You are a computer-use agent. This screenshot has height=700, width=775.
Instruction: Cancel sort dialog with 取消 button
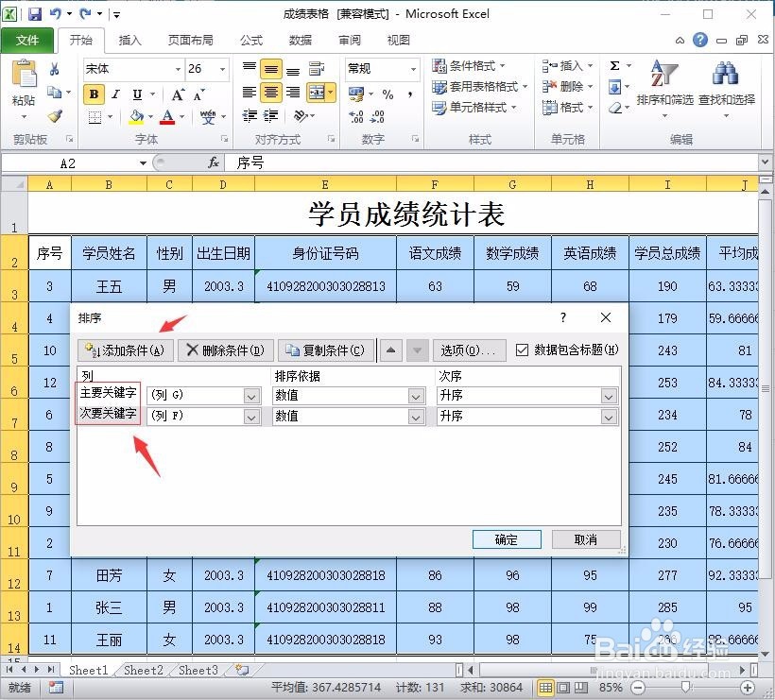point(586,539)
